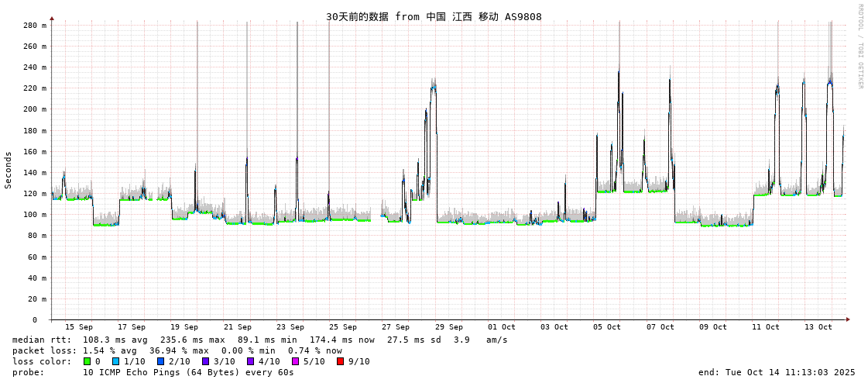
Task: Click the green 0 loss color swatch
Action: 87,361
